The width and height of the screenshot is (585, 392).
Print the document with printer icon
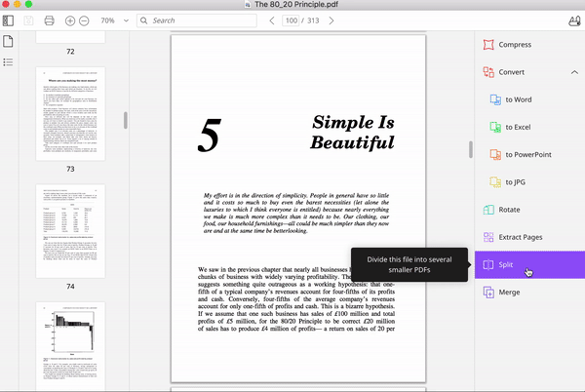(x=49, y=20)
